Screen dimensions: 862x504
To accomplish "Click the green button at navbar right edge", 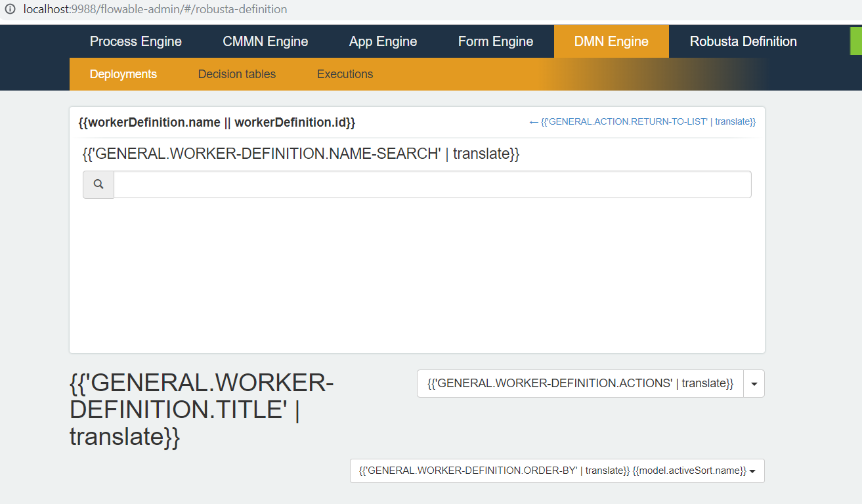I will [855, 41].
